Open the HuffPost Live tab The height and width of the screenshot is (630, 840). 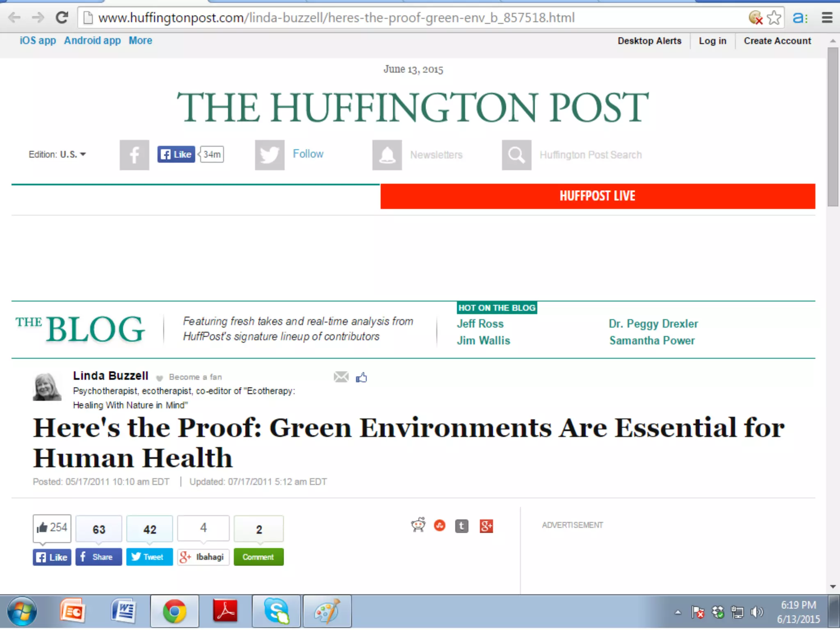click(597, 196)
